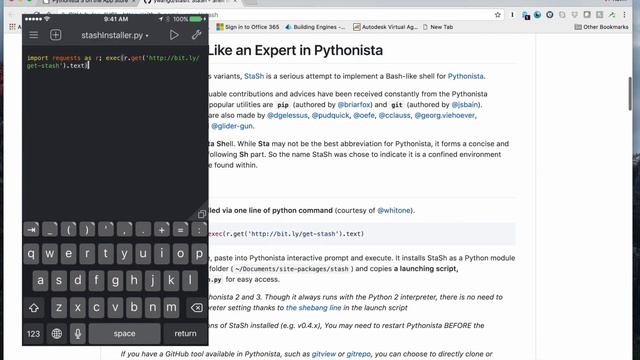The width and height of the screenshot is (640, 360).
Task: Tap the open parenthesis key
Action: tap(69, 230)
